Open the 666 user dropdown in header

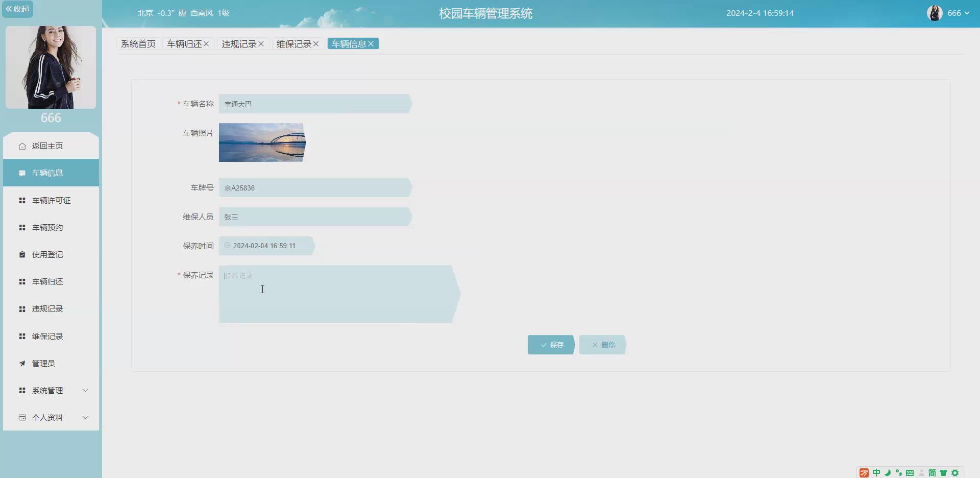click(x=958, y=13)
